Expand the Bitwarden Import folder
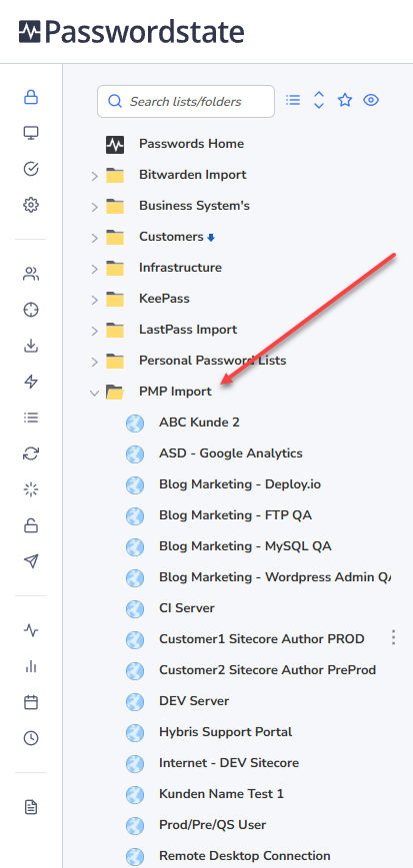This screenshot has height=868, width=413. (x=94, y=176)
